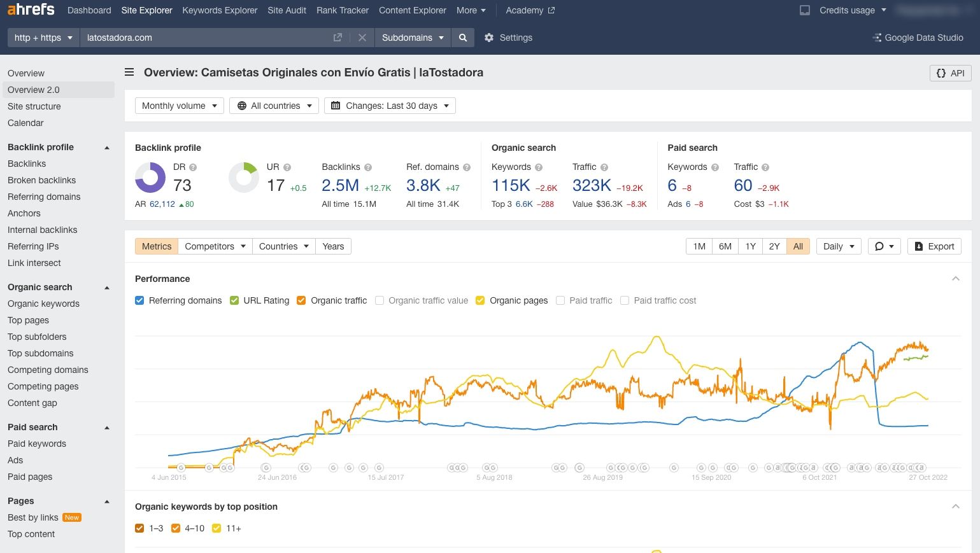Viewport: 980px width, 553px height.
Task: Click Paid search Traffic help icon
Action: click(765, 167)
